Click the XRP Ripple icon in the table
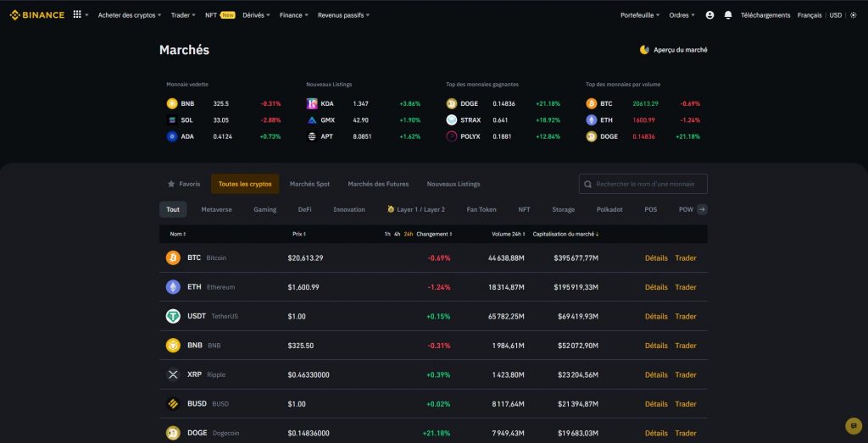Screen dimensions: 868x443 [x=173, y=374]
